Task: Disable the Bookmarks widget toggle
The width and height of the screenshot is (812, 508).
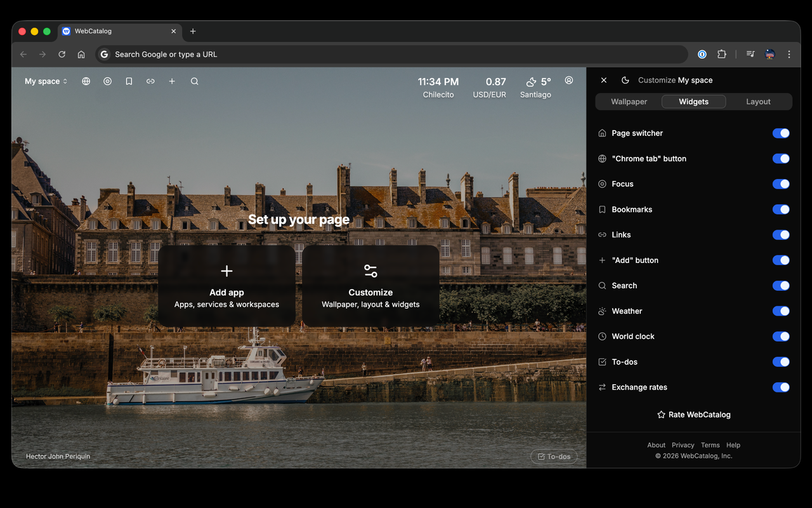Action: (x=781, y=210)
